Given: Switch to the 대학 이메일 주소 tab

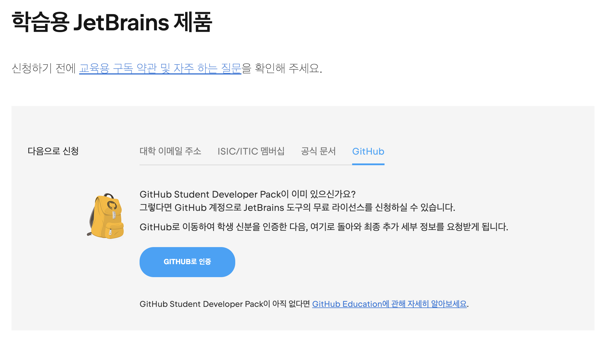Looking at the screenshot, I should point(170,151).
